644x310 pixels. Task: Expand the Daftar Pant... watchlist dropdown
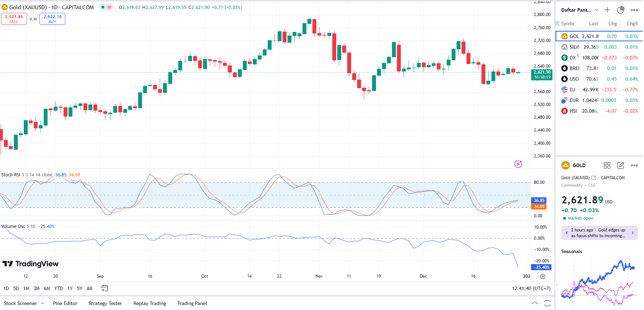point(596,10)
